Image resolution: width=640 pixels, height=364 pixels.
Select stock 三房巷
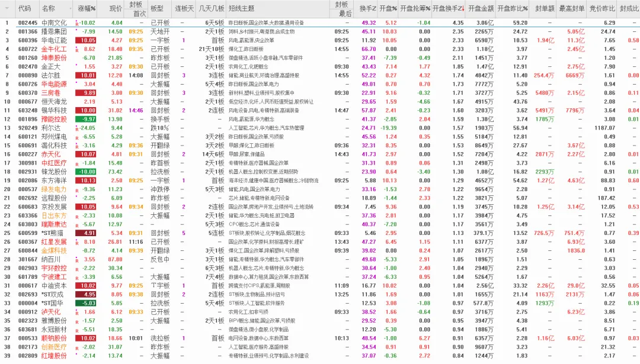coord(50,93)
